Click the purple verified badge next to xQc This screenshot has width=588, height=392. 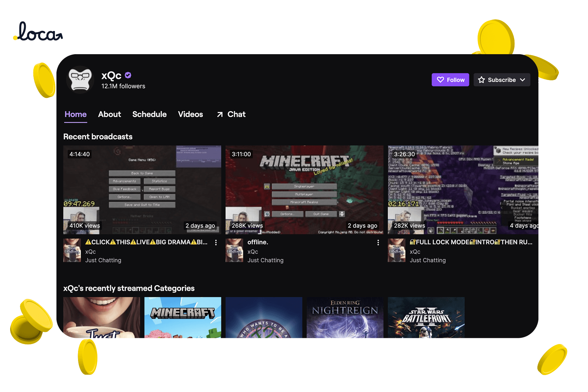(128, 75)
